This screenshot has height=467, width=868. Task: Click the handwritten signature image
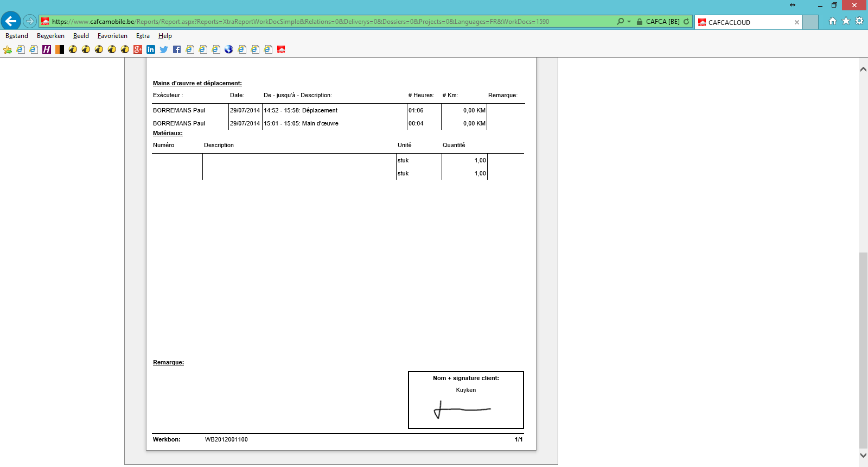tap(462, 410)
